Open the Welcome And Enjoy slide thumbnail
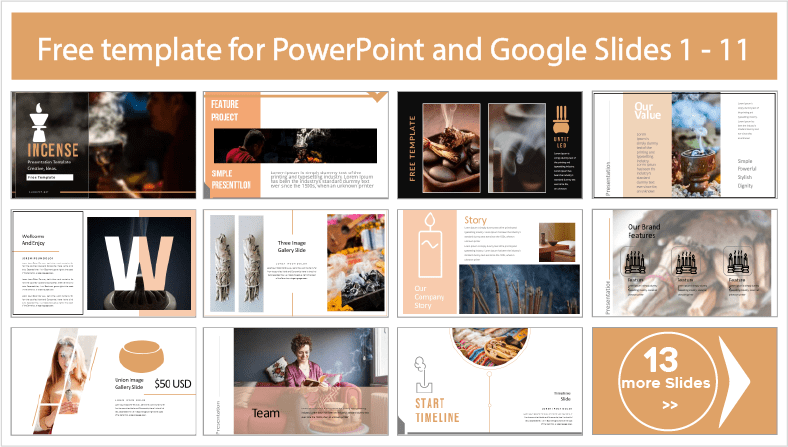The image size is (788, 447). click(x=104, y=263)
